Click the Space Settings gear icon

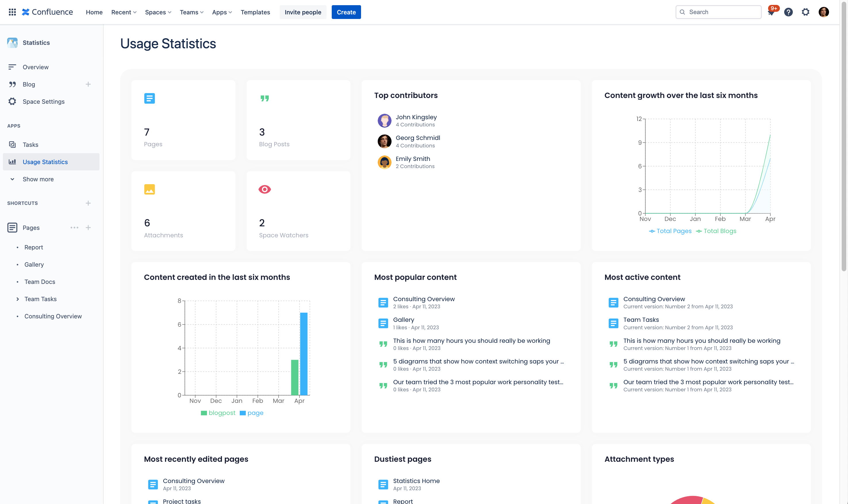12,101
